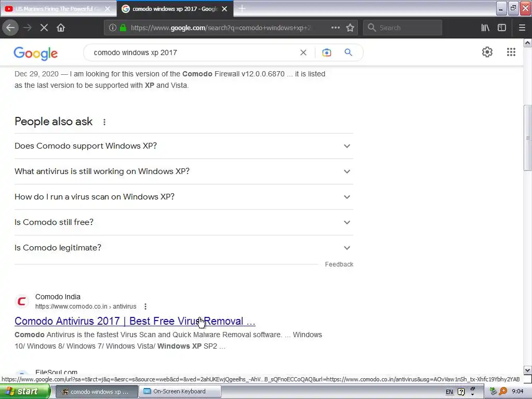Image resolution: width=532 pixels, height=399 pixels.
Task: Search by image with the camera icon
Action: click(x=326, y=52)
